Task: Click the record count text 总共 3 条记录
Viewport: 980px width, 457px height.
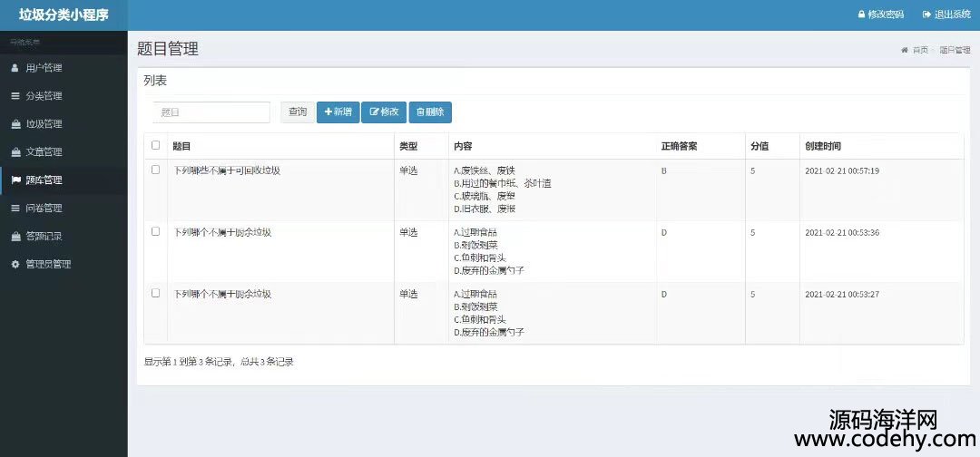Action: pos(269,362)
